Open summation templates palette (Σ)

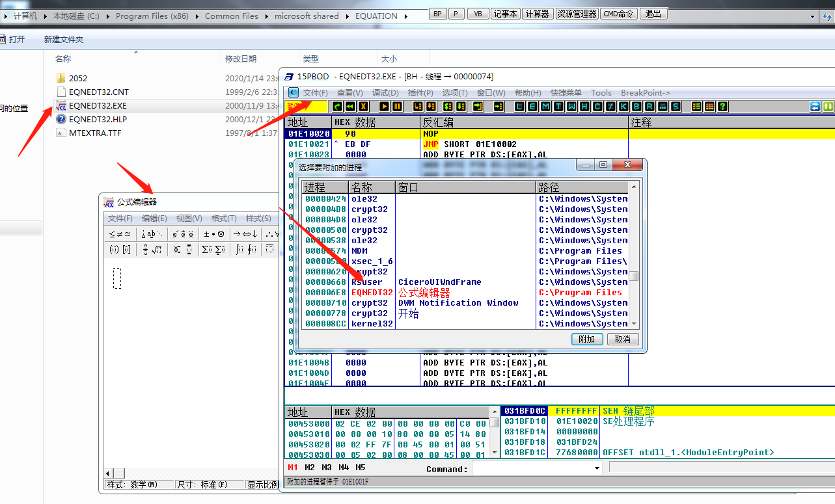click(x=214, y=249)
